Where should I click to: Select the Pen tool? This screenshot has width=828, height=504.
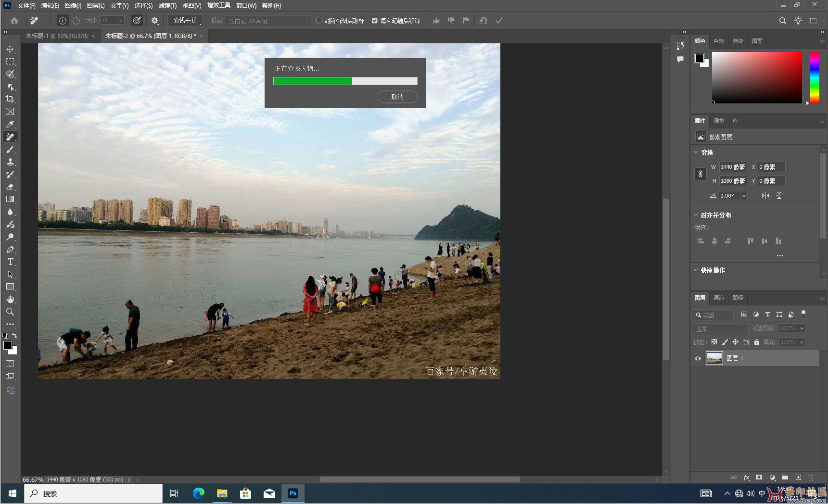10,249
